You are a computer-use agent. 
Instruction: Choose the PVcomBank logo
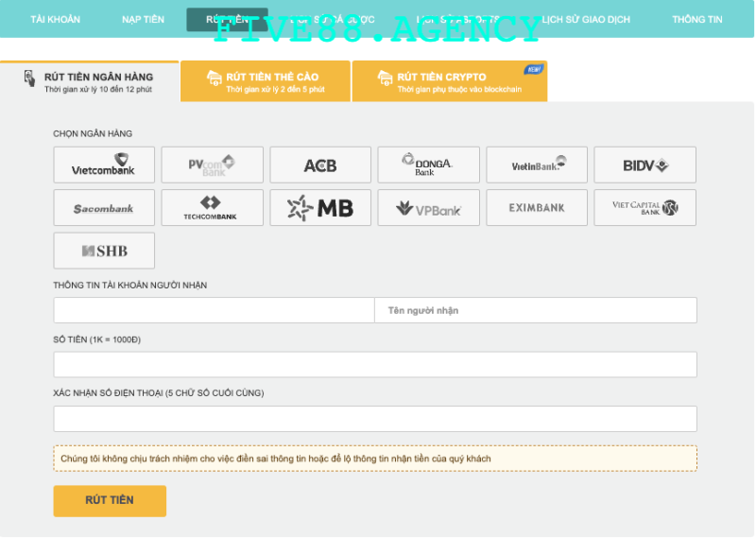click(212, 165)
